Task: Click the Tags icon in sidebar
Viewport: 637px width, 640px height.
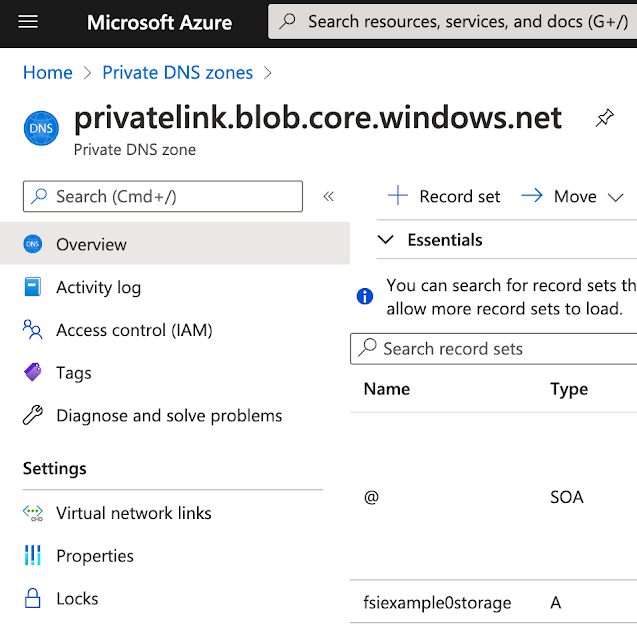Action: (x=33, y=373)
